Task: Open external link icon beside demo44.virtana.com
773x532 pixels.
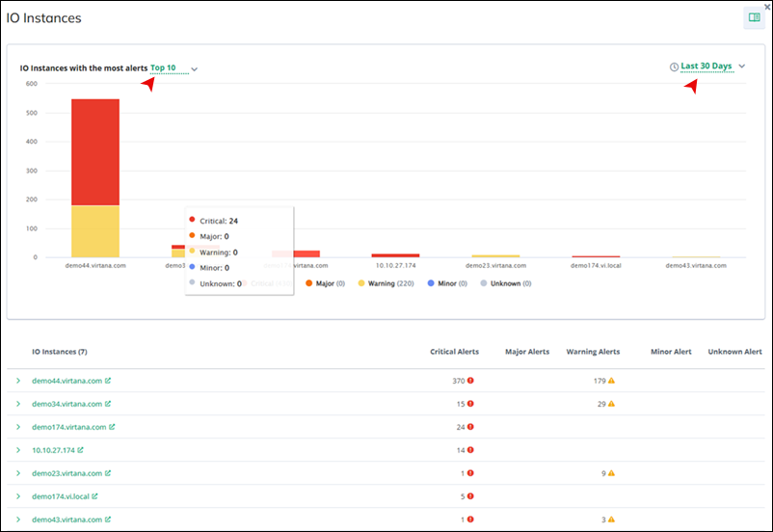Action: coord(108,381)
